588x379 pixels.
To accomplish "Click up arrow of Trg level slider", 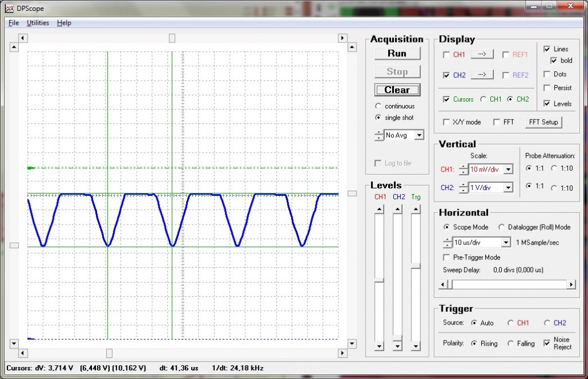I will click(x=416, y=209).
